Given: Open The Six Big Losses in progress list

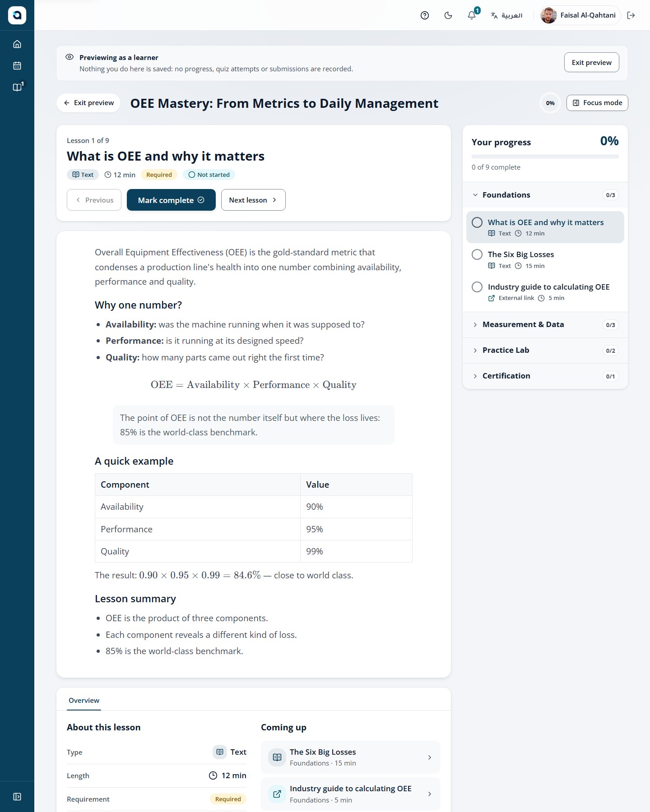Looking at the screenshot, I should pos(545,260).
